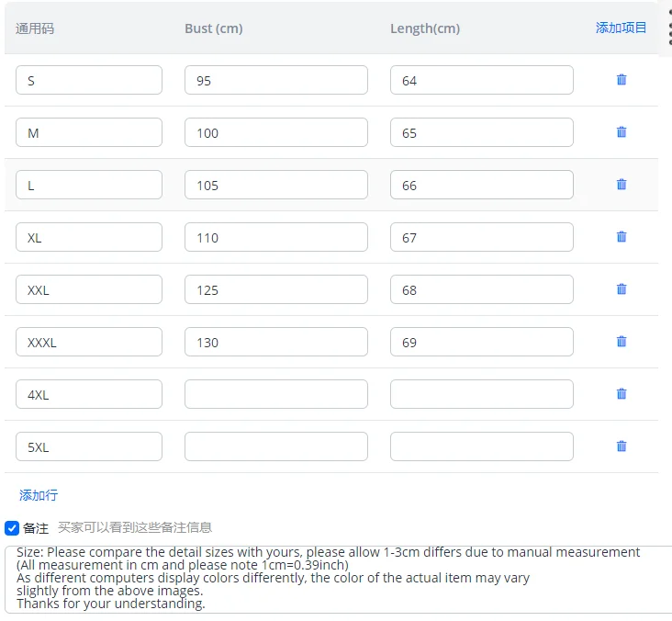Delete the M size row

coord(622,132)
